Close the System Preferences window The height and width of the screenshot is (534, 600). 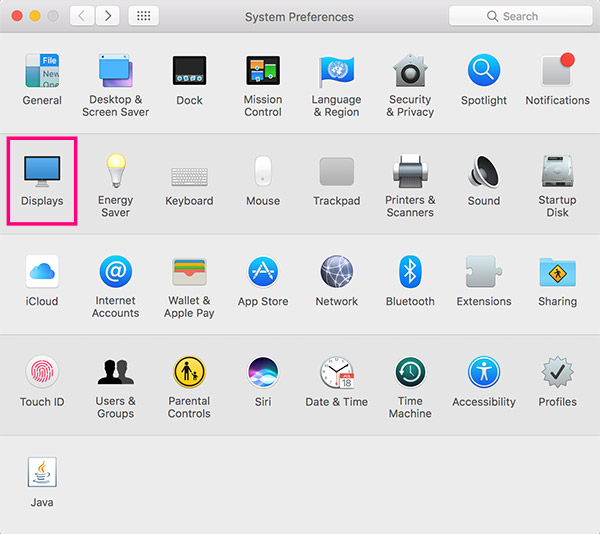pyautogui.click(x=17, y=16)
